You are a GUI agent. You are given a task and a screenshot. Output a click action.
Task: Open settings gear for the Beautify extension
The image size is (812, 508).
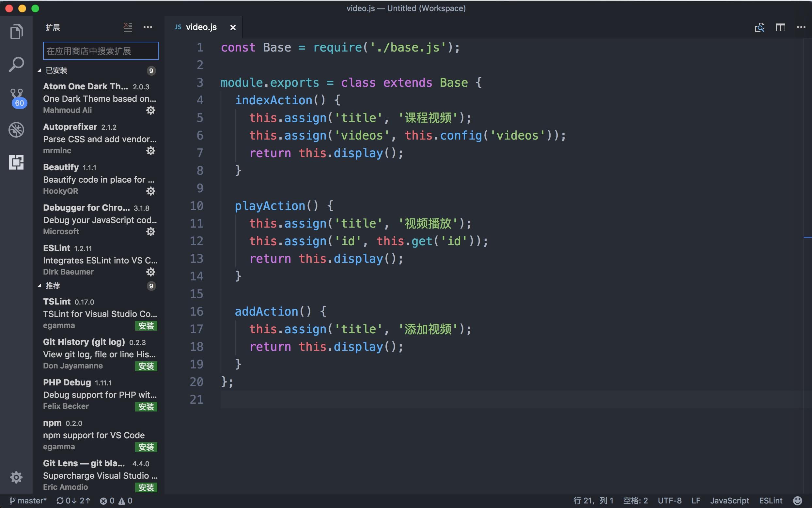(x=151, y=191)
